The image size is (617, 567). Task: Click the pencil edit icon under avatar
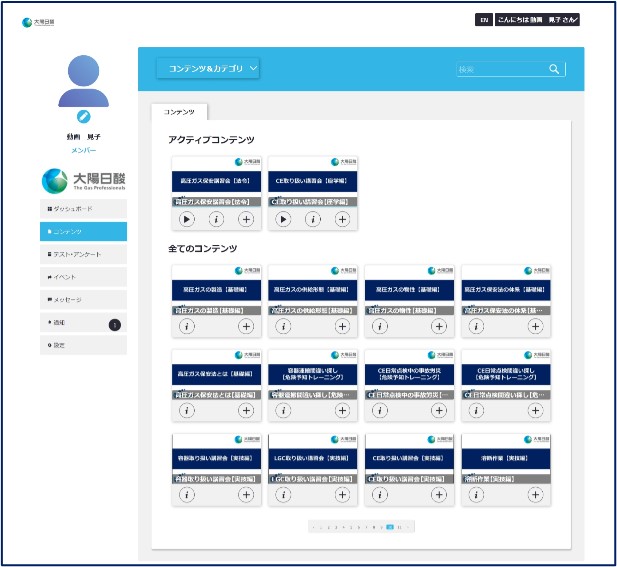click(83, 117)
